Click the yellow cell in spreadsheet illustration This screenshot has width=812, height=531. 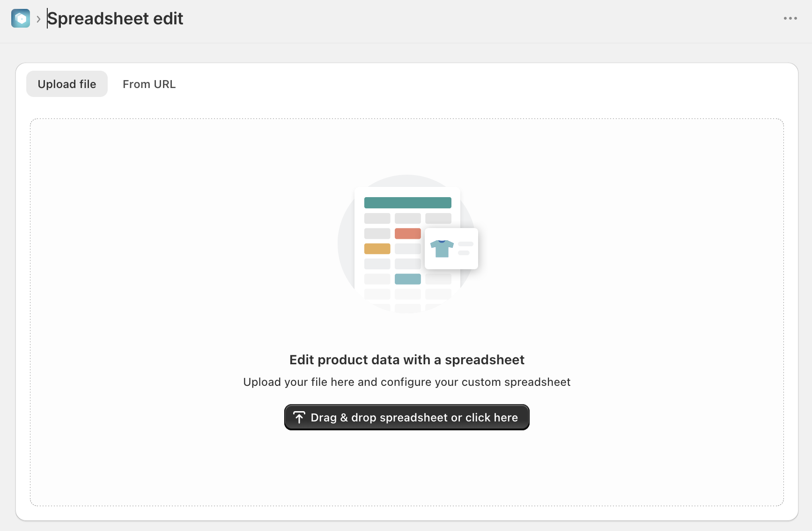(377, 249)
